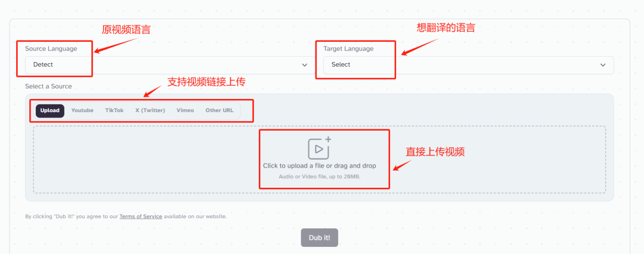Click the video upload icon
This screenshot has height=254, width=644.
[319, 148]
